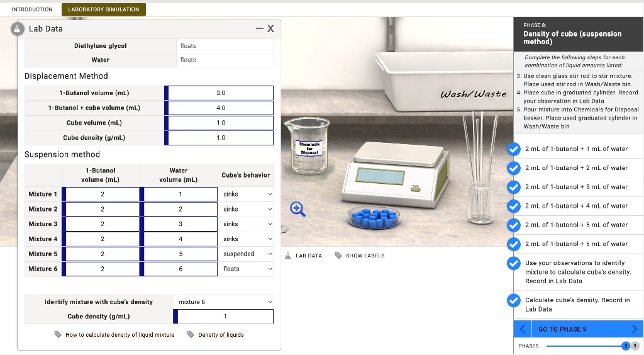Select the Laboratory Simulation tab

coord(104,9)
